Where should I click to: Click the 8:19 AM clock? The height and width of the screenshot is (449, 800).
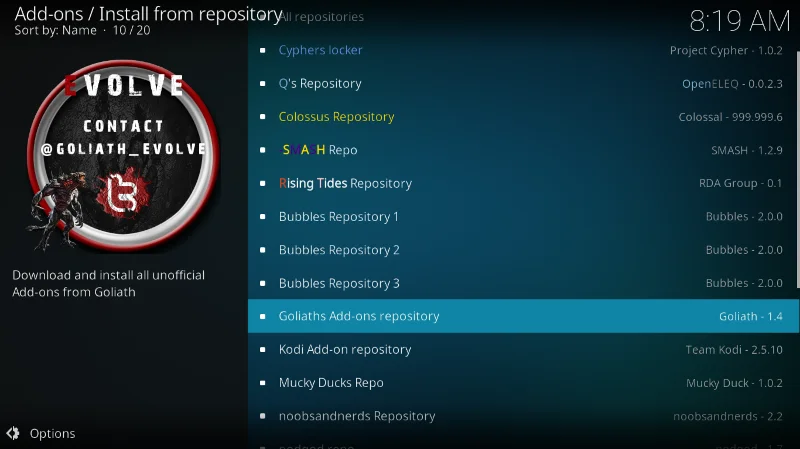(x=739, y=21)
